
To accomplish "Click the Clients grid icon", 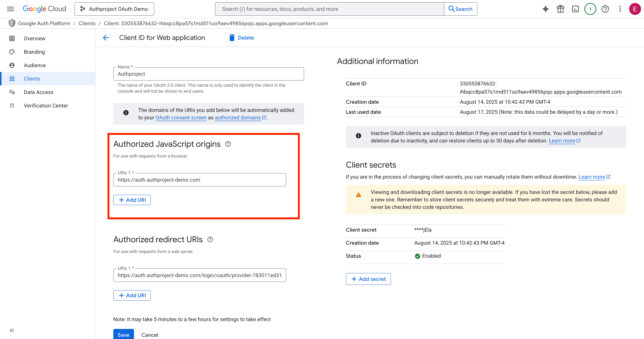I will (12, 79).
